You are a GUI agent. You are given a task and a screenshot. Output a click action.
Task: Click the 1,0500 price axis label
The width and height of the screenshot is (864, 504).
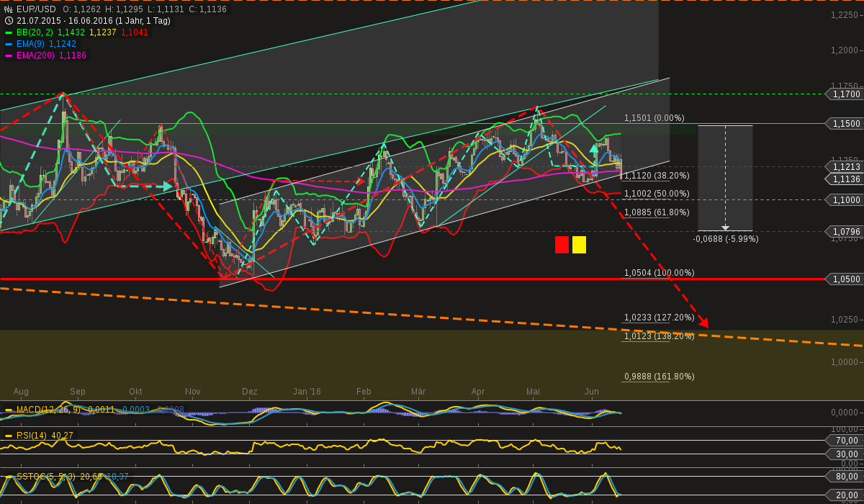pos(846,279)
